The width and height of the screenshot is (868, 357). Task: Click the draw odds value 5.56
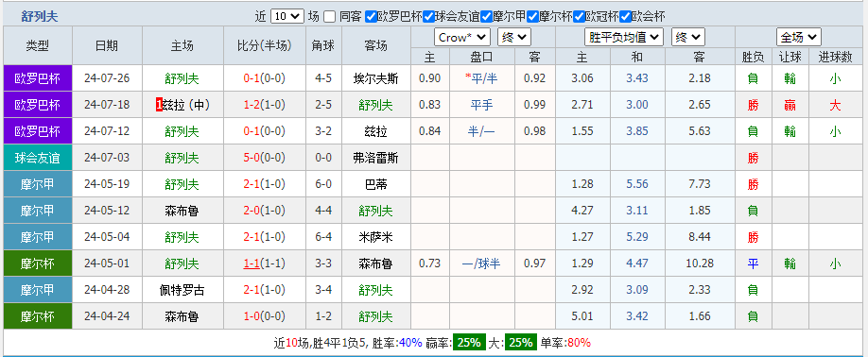[x=637, y=184]
